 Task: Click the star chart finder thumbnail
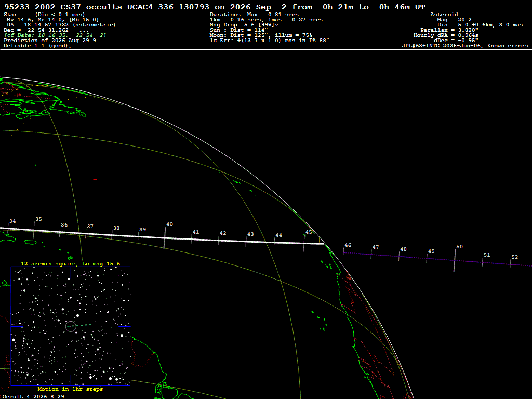click(71, 326)
